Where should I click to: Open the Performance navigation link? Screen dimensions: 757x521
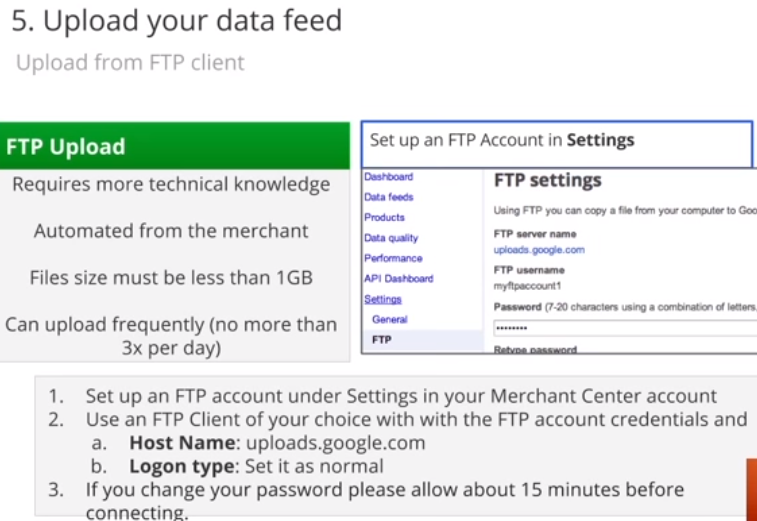point(393,258)
